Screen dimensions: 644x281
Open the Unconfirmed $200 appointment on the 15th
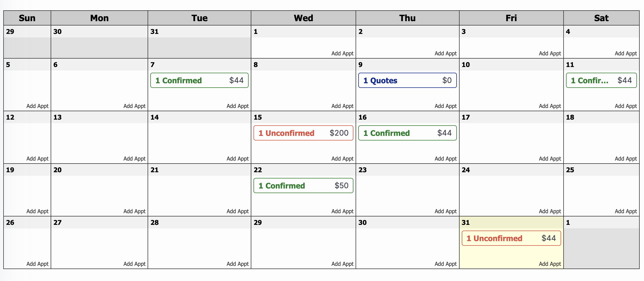point(303,133)
